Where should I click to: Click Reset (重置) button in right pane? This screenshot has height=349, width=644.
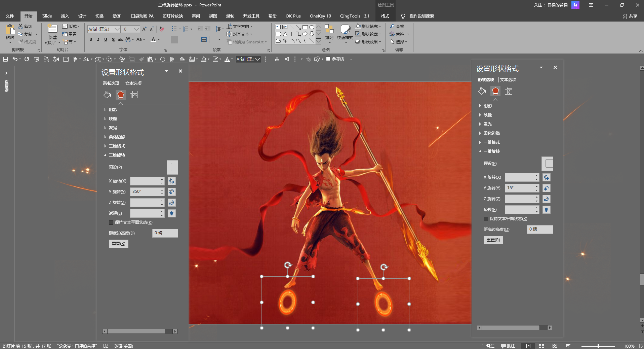pyautogui.click(x=493, y=240)
